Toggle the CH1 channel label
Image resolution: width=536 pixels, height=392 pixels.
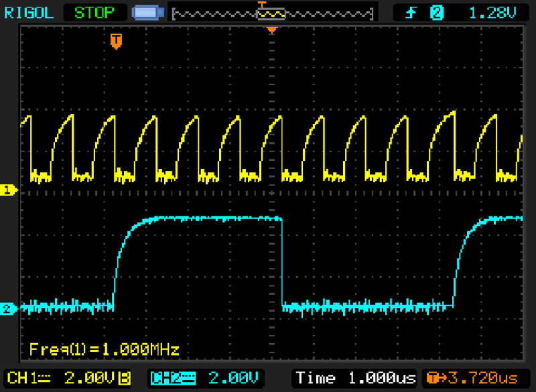[23, 378]
